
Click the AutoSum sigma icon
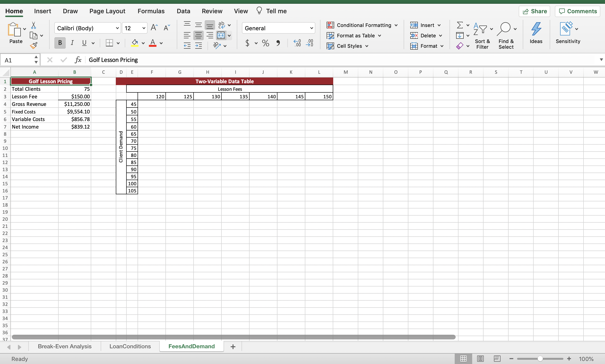click(460, 25)
